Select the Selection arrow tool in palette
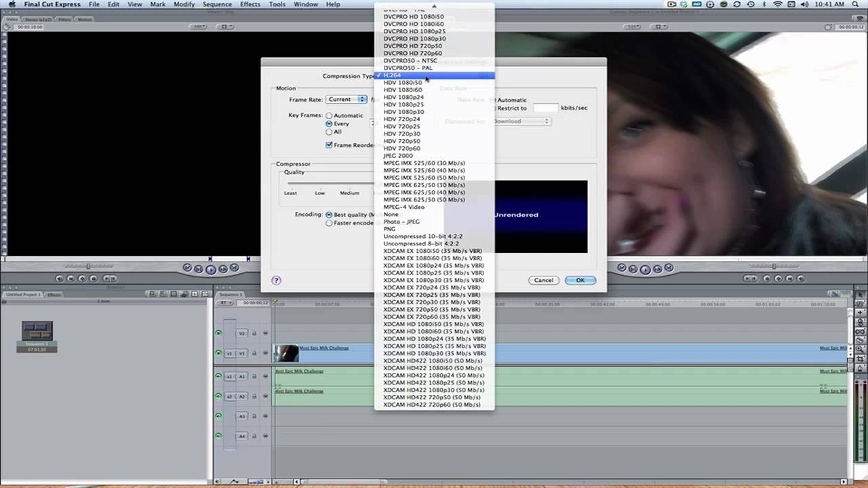 pyautogui.click(x=861, y=296)
